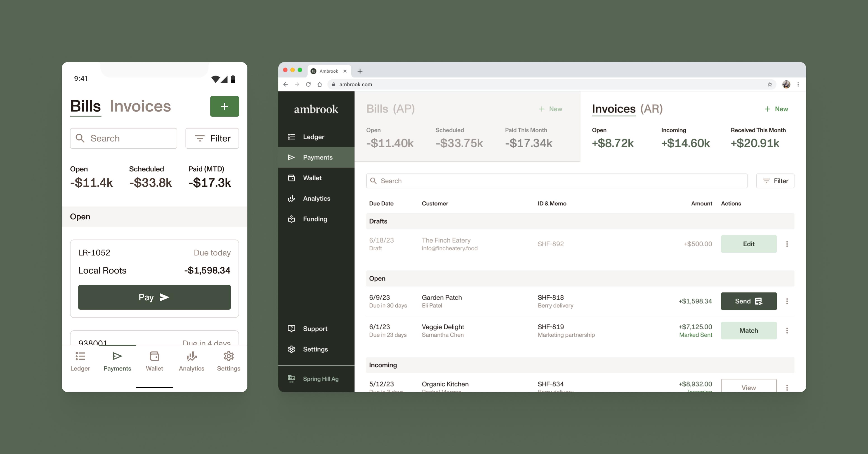Open more options for Garden Patch invoice

(787, 301)
